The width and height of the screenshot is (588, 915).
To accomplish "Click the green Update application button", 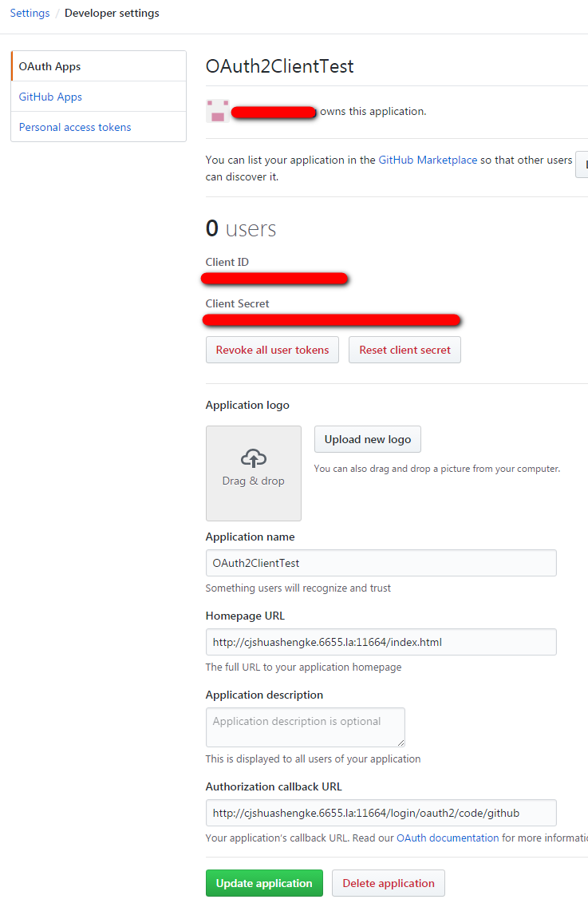I will pos(264,883).
